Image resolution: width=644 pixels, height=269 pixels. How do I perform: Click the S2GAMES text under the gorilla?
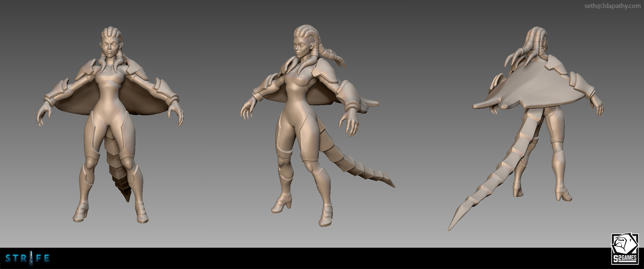click(x=624, y=259)
